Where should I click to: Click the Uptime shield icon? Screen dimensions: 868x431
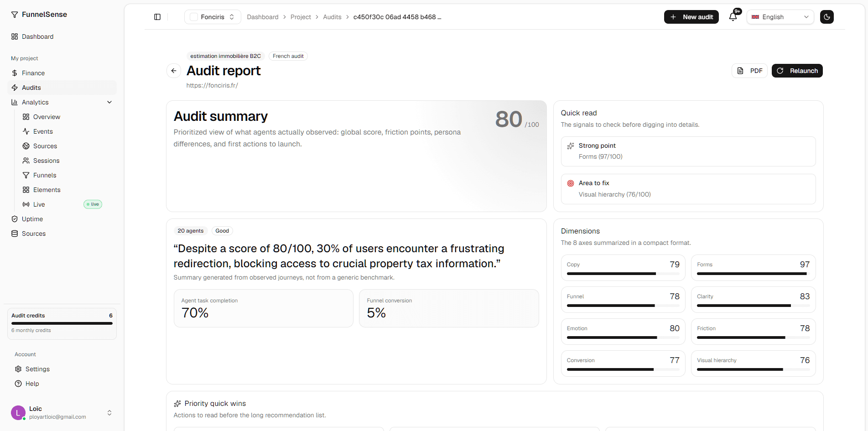[15, 219]
